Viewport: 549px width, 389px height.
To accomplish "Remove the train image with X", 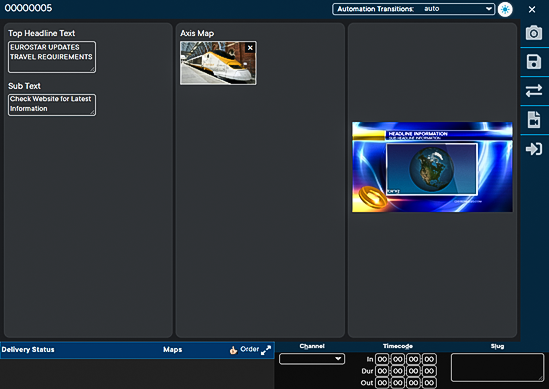I will pos(250,48).
